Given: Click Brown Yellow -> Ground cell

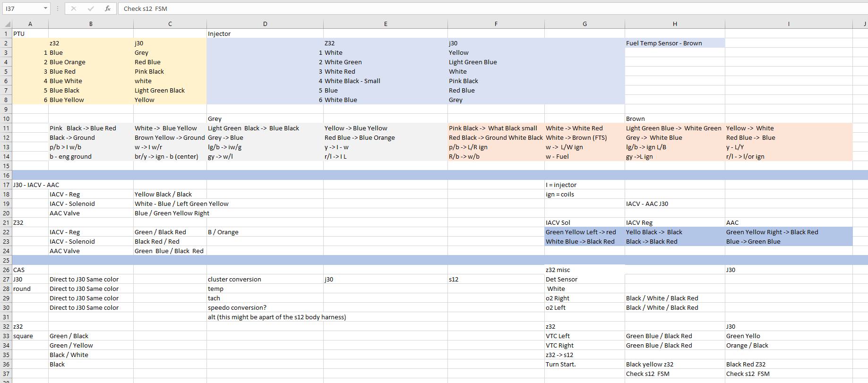Looking at the screenshot, I should point(170,137).
